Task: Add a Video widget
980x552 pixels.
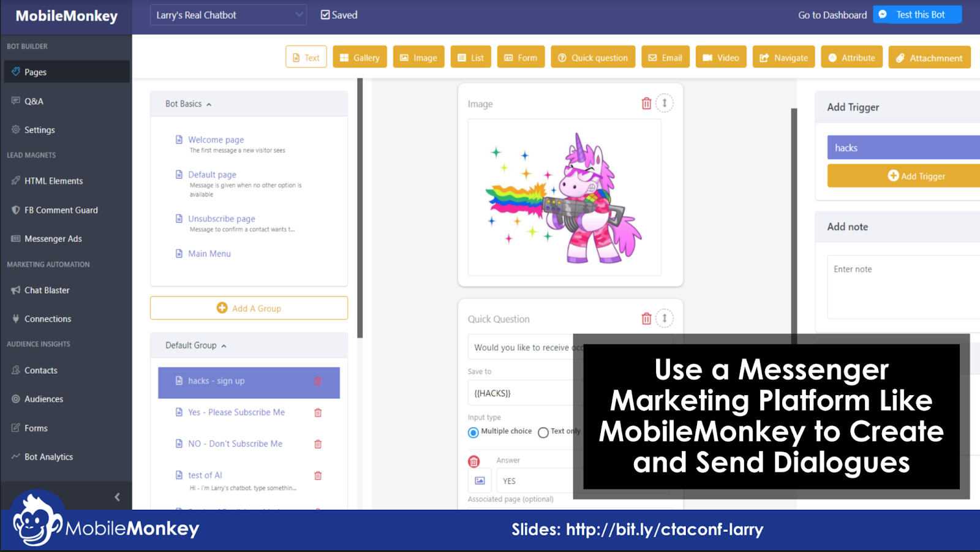Action: 721,58
